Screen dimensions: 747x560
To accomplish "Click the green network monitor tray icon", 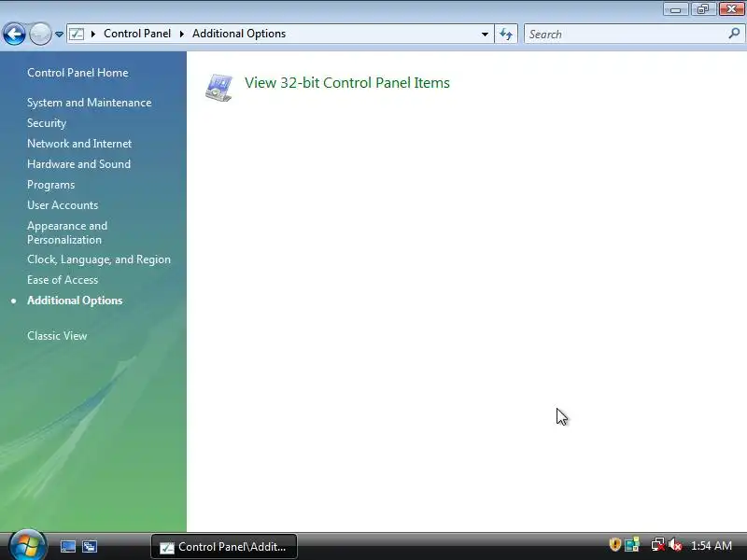I will [632, 544].
